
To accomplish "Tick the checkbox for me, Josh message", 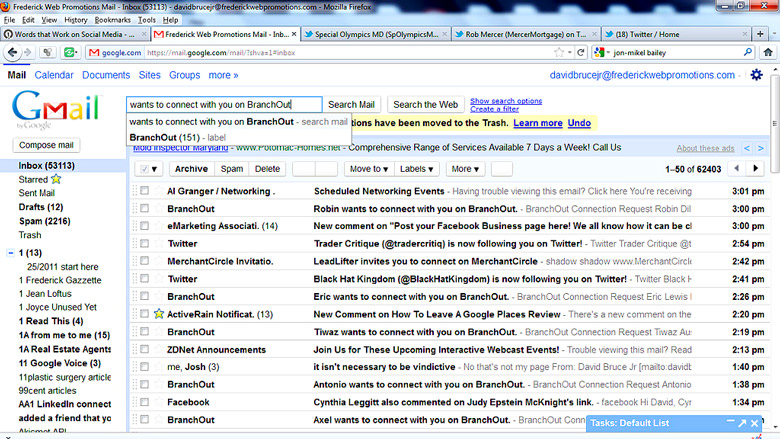I will (x=144, y=367).
